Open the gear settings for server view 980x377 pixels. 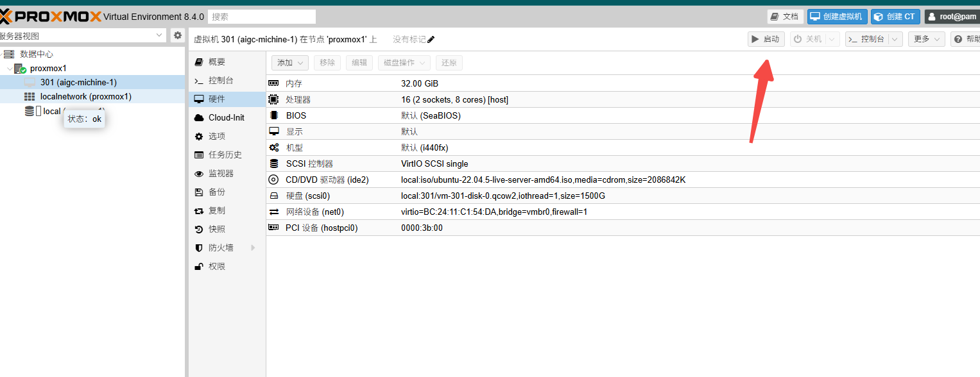point(178,35)
